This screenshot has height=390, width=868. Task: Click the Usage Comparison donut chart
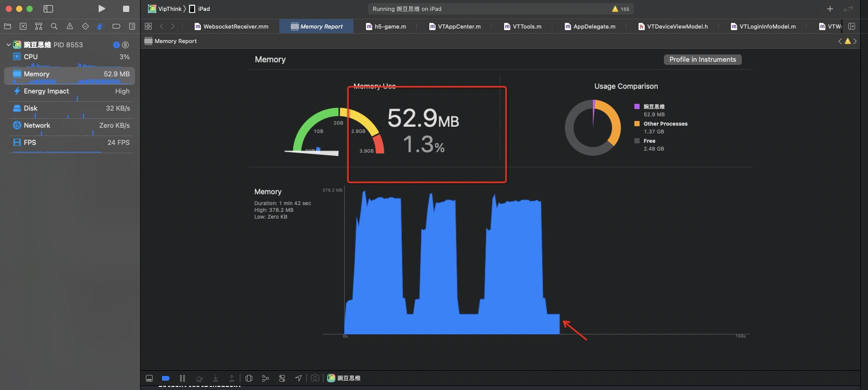point(593,128)
